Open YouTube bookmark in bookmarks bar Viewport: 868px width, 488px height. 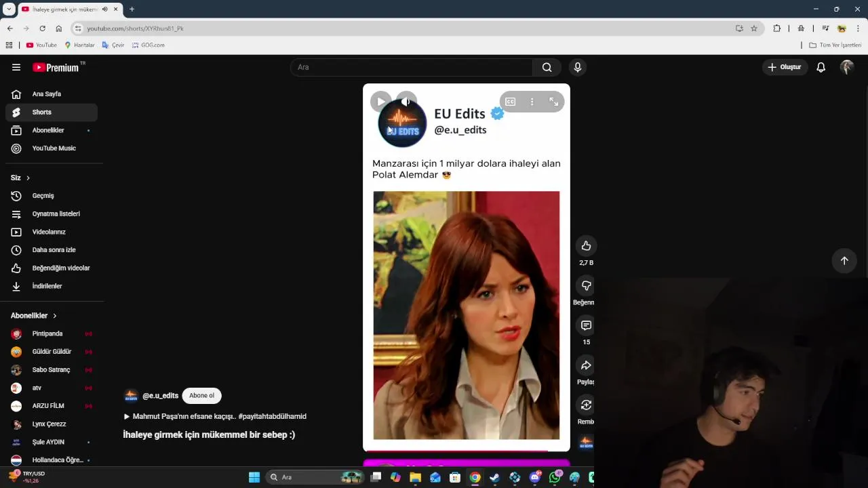pos(41,45)
